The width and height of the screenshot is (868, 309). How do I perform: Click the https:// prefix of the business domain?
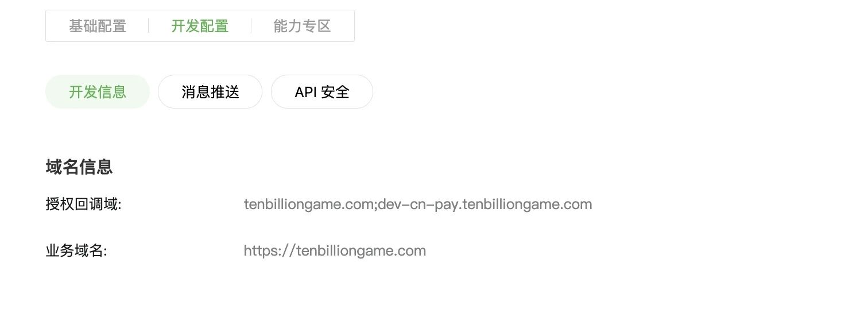[270, 251]
